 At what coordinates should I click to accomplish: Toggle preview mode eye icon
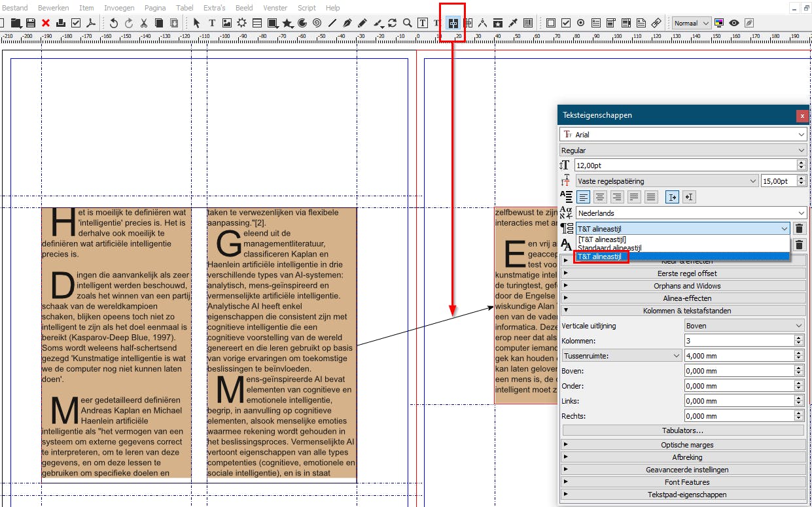[x=734, y=23]
